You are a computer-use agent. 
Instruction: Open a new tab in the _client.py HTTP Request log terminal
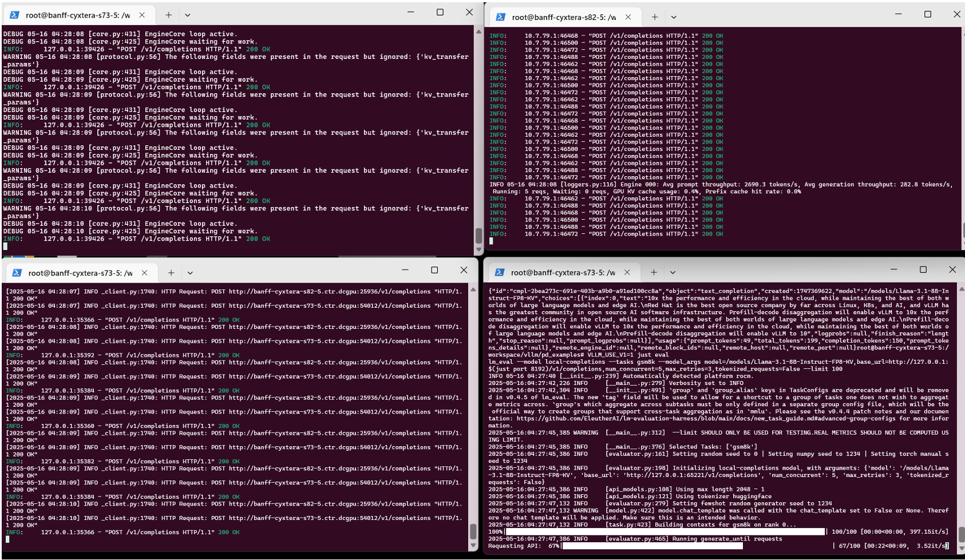(x=171, y=273)
